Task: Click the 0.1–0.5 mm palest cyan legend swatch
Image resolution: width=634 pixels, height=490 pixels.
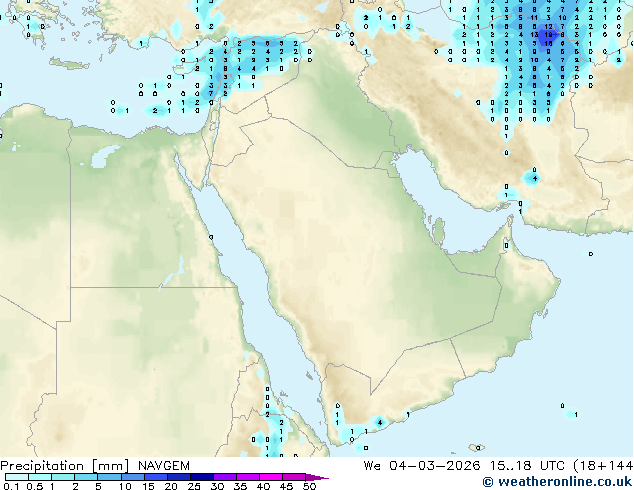Action: coord(17,477)
